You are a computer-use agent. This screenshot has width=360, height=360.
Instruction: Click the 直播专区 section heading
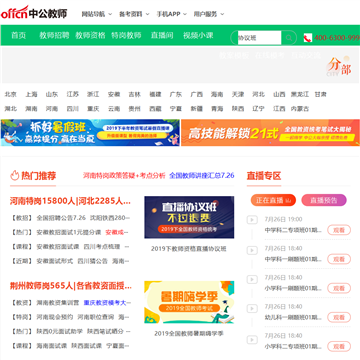click(x=264, y=176)
